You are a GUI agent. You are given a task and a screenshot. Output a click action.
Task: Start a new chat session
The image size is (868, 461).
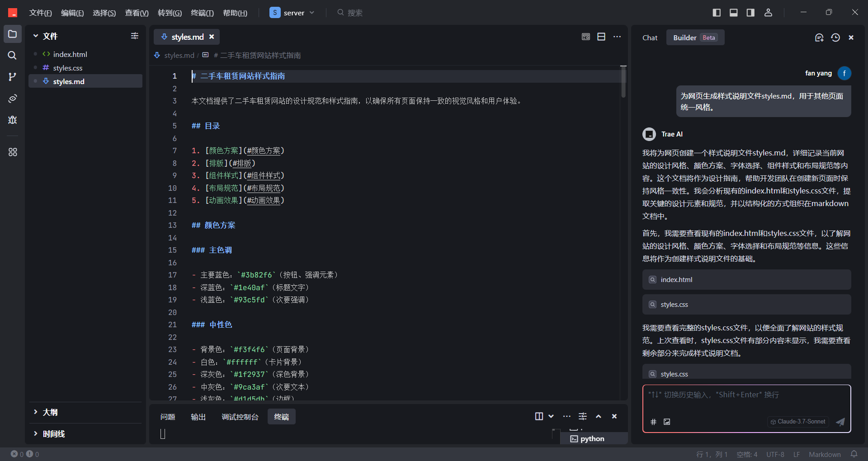(x=819, y=38)
